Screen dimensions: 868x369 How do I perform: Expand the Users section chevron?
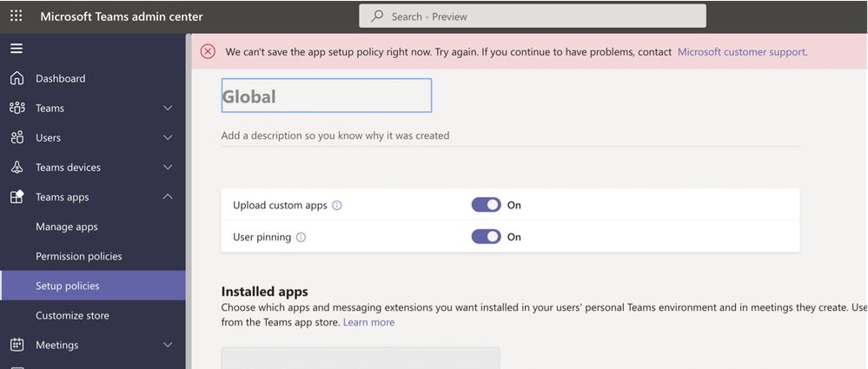[x=168, y=137]
